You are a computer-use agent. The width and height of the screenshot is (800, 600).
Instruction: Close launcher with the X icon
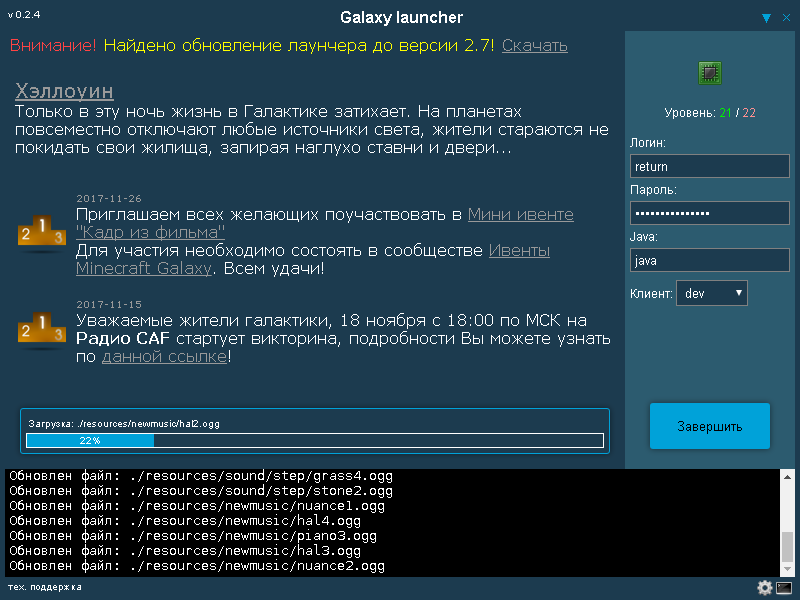785,18
